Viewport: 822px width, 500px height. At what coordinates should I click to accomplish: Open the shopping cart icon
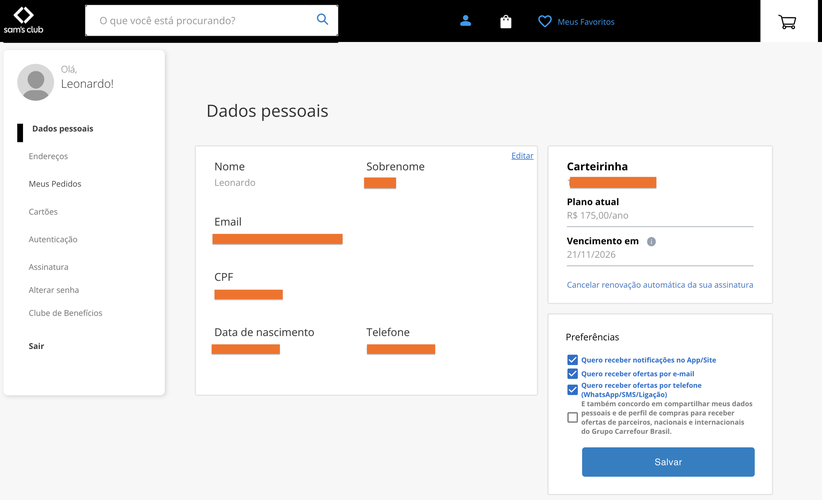click(787, 21)
